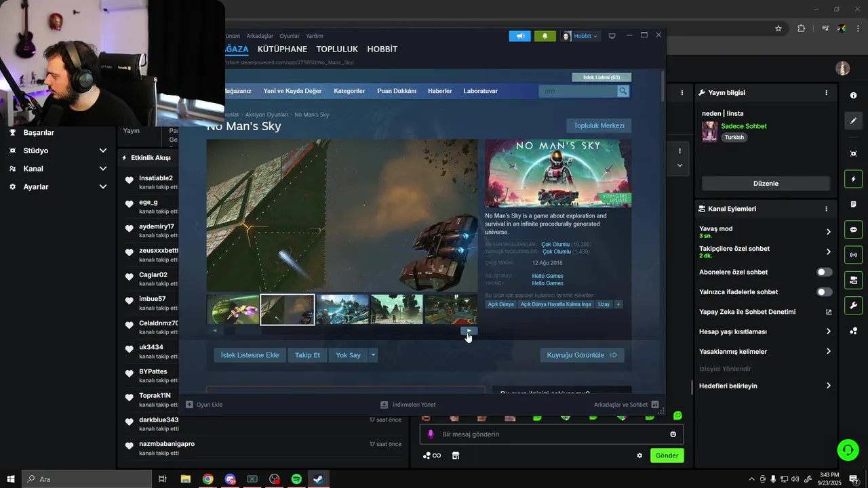The image size is (868, 488).
Task: Select the first screenshot thumbnail
Action: 233,309
